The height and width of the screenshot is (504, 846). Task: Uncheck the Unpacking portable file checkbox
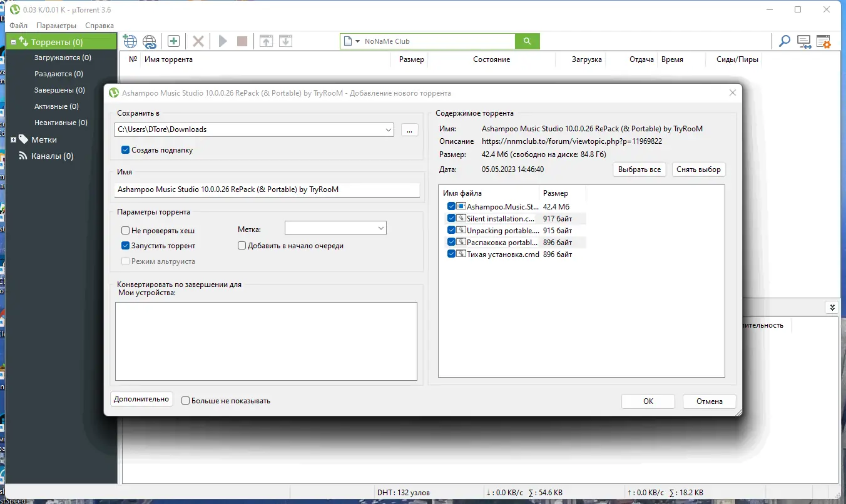(451, 230)
